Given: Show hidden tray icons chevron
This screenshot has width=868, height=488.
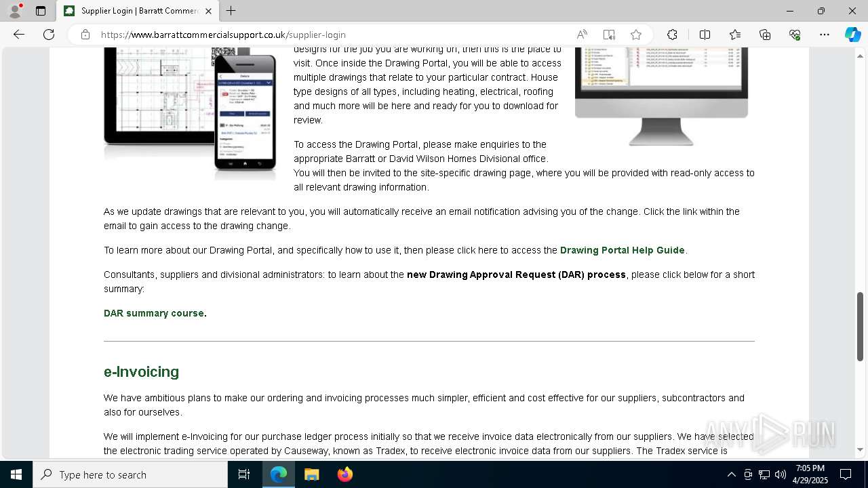Looking at the screenshot, I should (731, 474).
